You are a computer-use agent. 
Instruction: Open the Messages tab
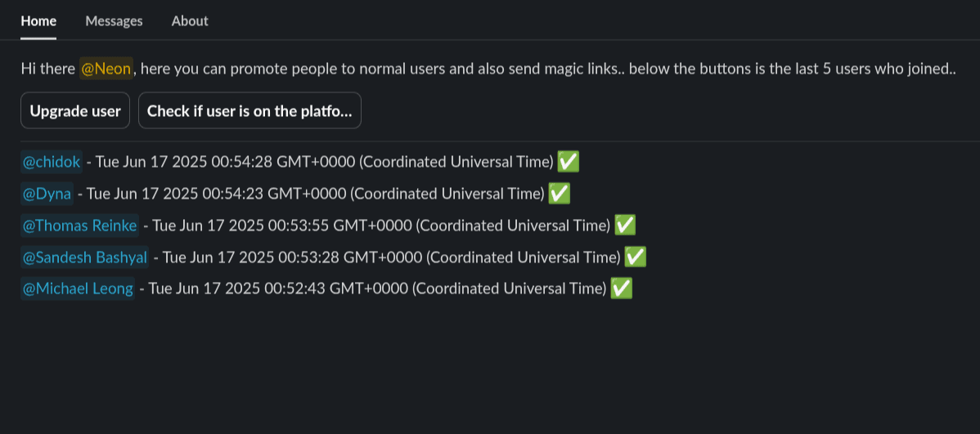point(114,21)
